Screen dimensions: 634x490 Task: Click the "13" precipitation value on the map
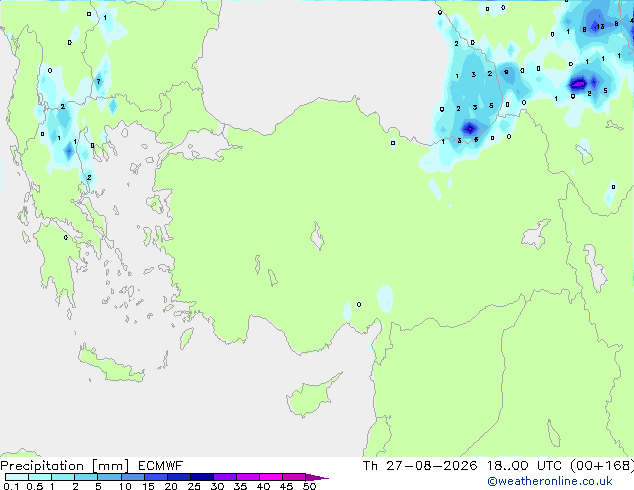[x=600, y=27]
